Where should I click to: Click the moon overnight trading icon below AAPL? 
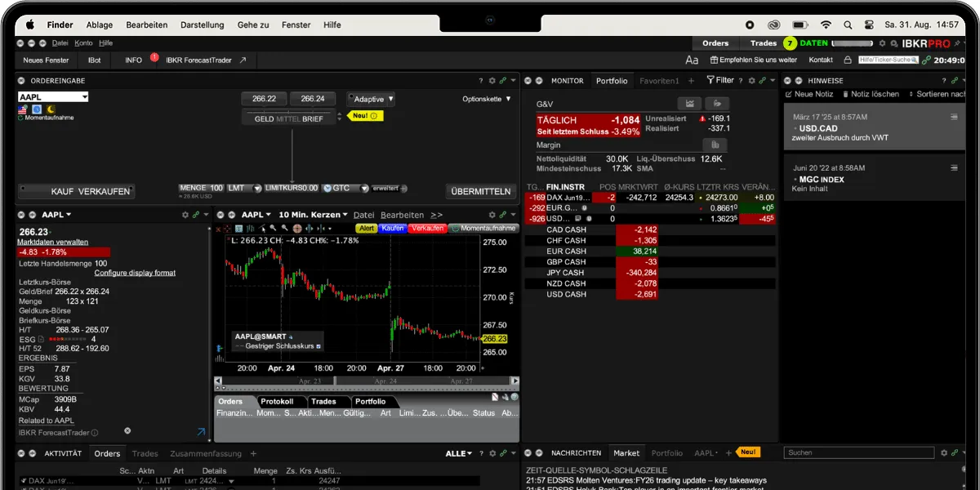pyautogui.click(x=50, y=109)
